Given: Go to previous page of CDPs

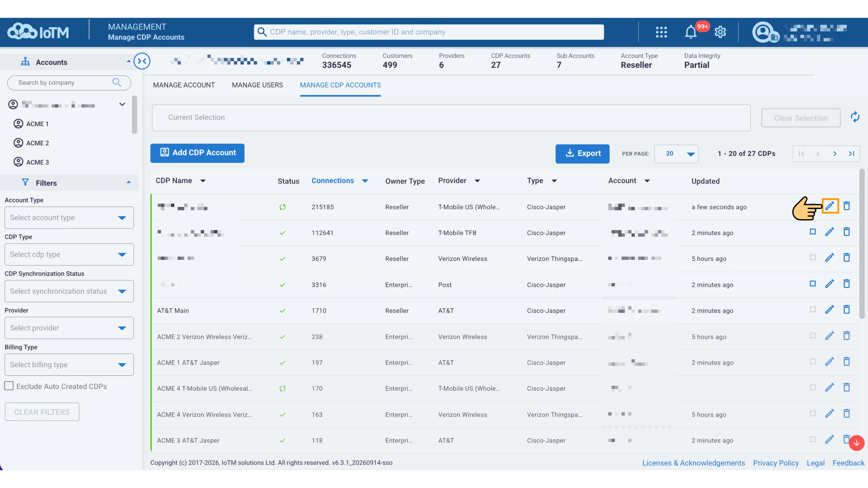Looking at the screenshot, I should (818, 153).
